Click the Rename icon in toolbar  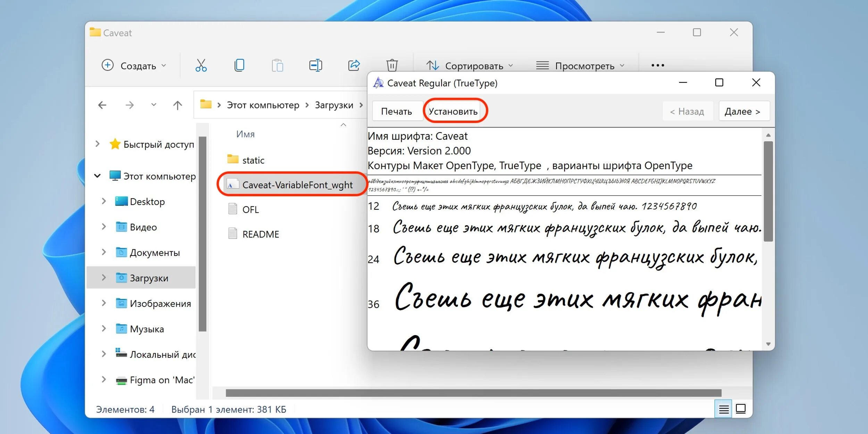315,65
